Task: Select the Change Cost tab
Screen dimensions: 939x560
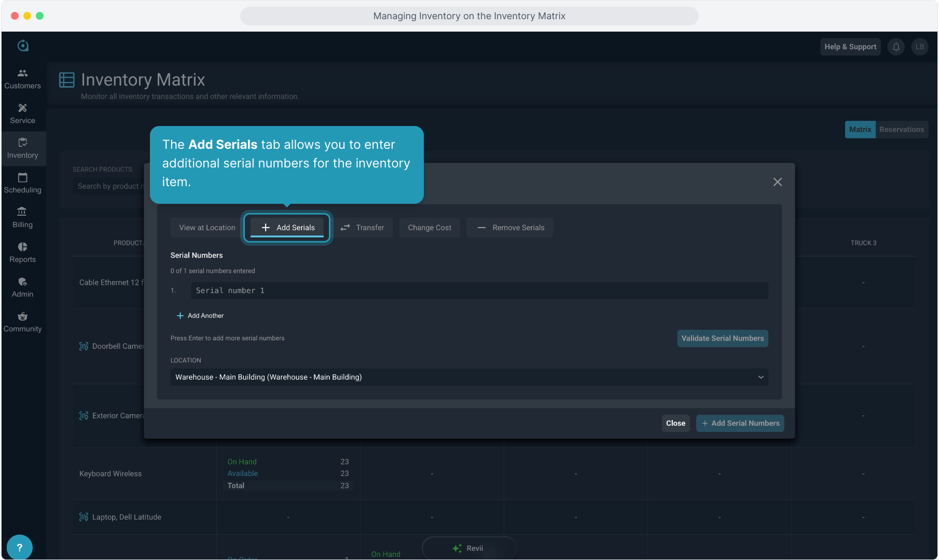Action: pos(430,228)
